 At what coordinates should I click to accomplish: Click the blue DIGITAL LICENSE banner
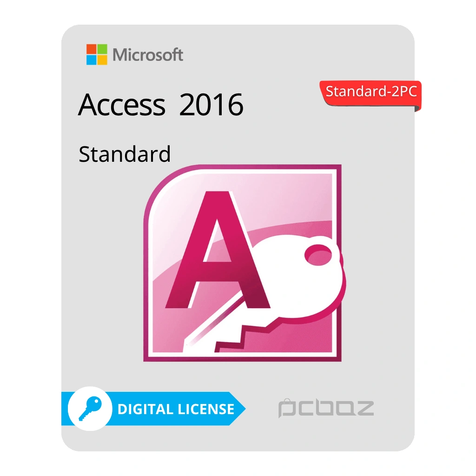click(x=153, y=409)
